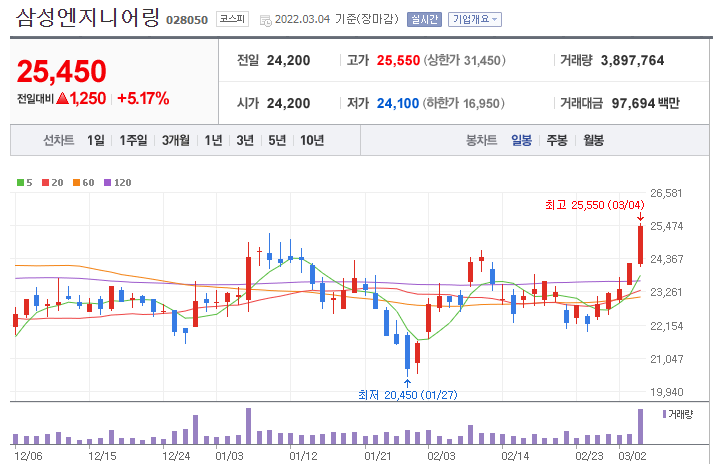Click the red 20-day moving average swatch
This screenshot has height=464, width=713.
tap(45, 182)
